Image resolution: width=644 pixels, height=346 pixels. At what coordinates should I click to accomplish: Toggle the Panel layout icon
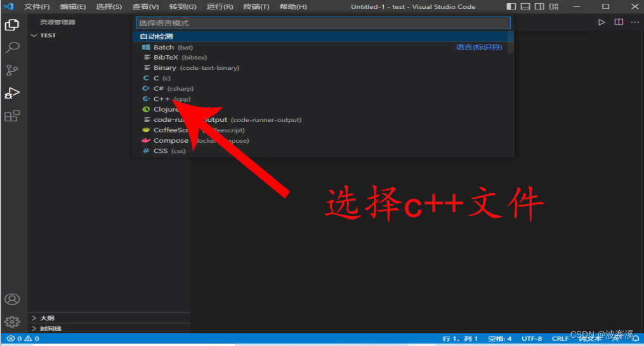525,6
